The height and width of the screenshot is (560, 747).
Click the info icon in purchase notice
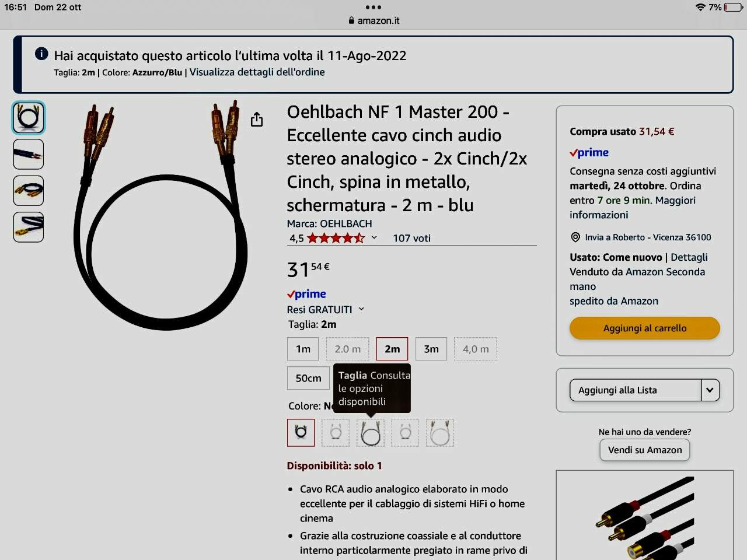(x=41, y=54)
